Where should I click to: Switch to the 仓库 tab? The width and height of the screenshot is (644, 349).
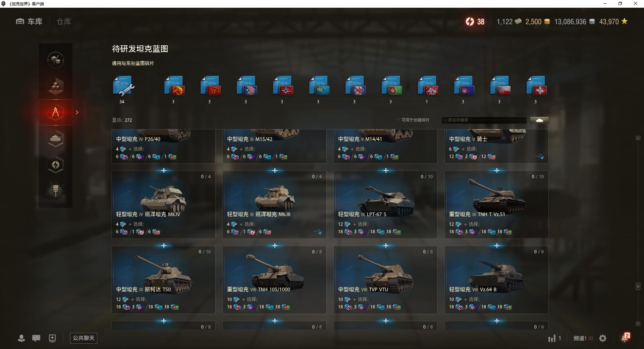click(x=64, y=21)
